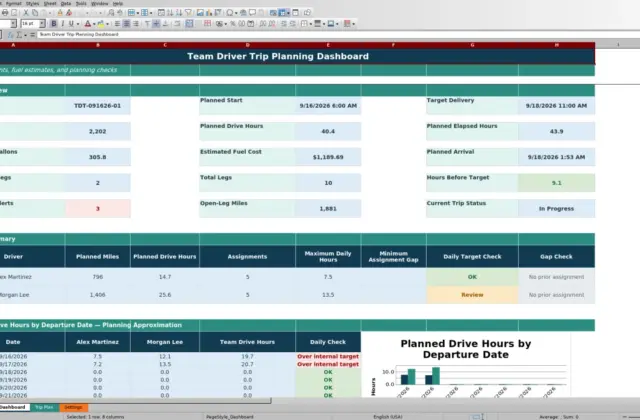The width and height of the screenshot is (640, 420).
Task: Toggle Align Right
Action: pos(136,24)
